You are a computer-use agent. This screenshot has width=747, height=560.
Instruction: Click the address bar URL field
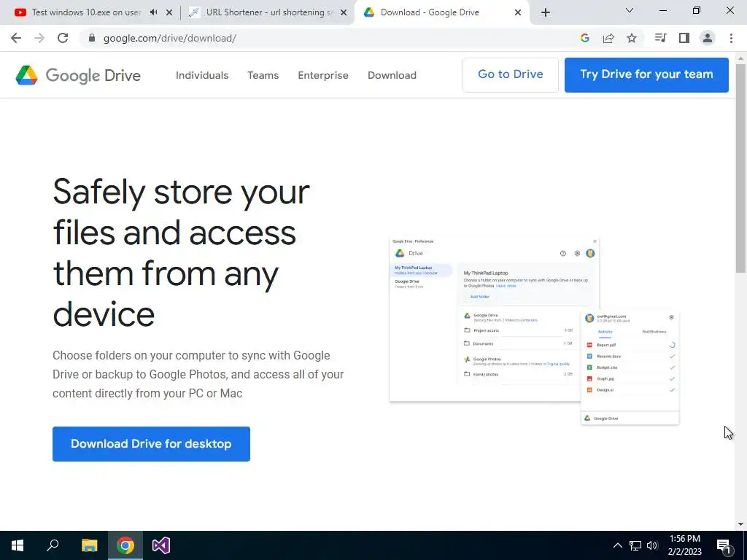pos(329,38)
